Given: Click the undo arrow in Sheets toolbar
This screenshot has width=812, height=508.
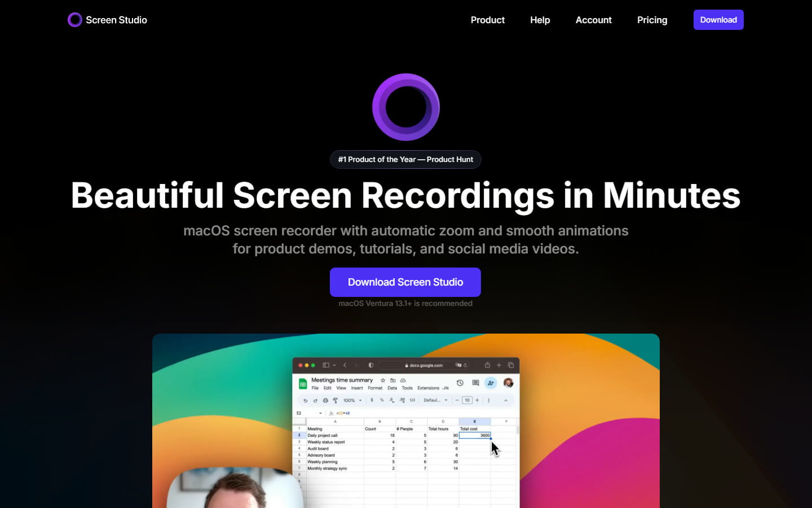Looking at the screenshot, I should (x=306, y=400).
